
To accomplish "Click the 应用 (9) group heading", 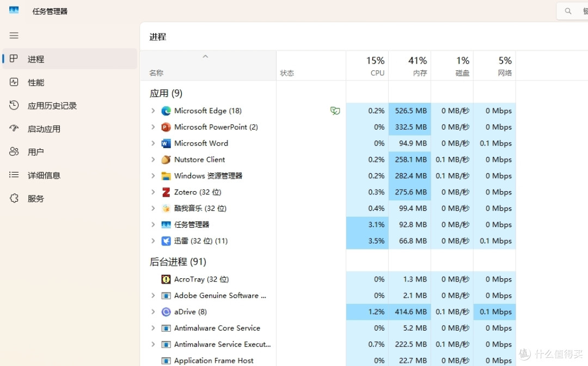I will coord(166,93).
